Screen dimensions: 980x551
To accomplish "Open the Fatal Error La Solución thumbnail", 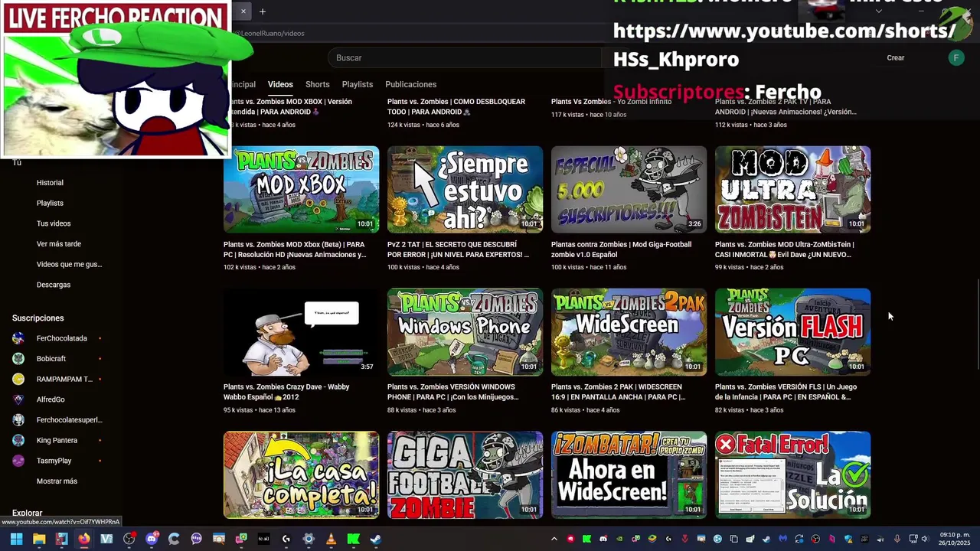I will click(x=792, y=474).
